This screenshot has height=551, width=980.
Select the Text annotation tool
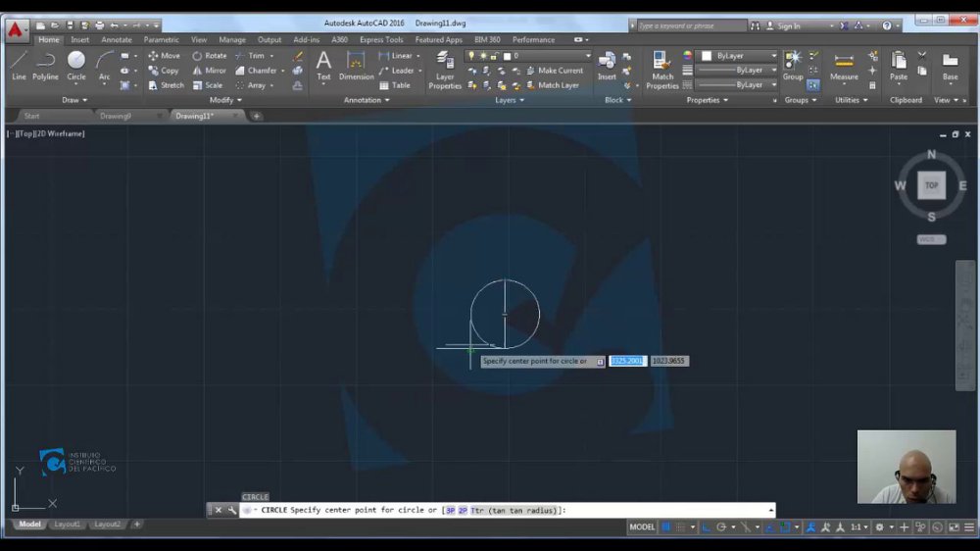[323, 66]
